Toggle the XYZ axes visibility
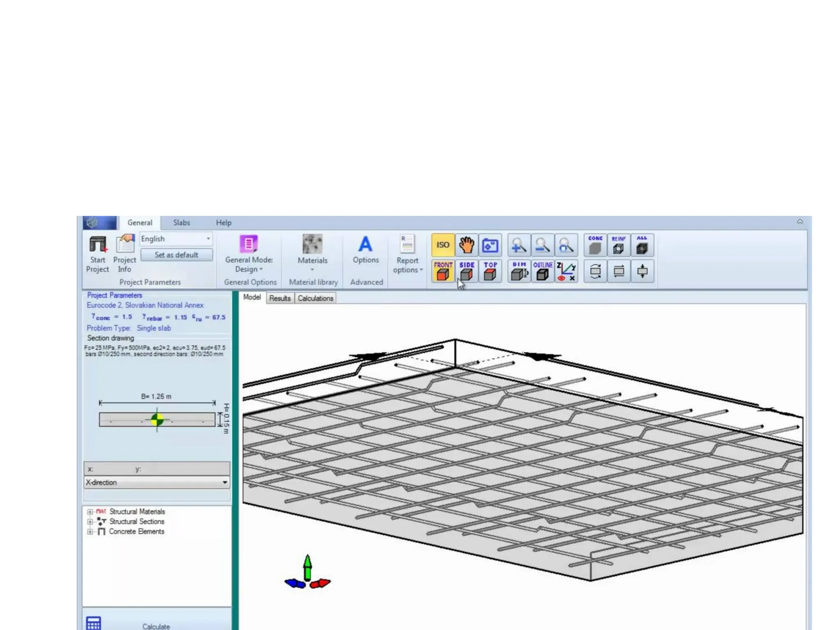 (566, 271)
